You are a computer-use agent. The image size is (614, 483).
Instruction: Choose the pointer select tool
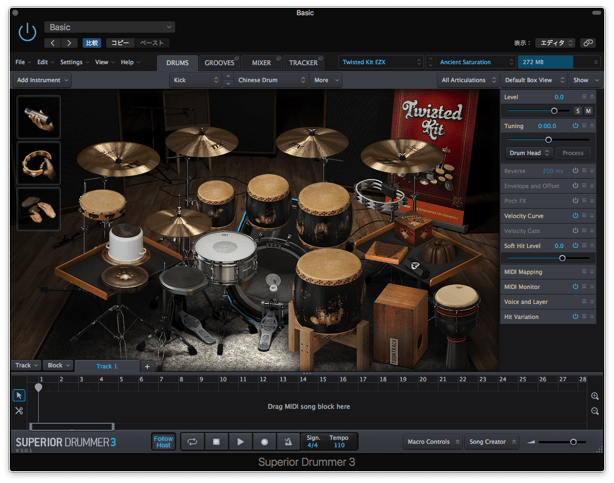coord(19,395)
